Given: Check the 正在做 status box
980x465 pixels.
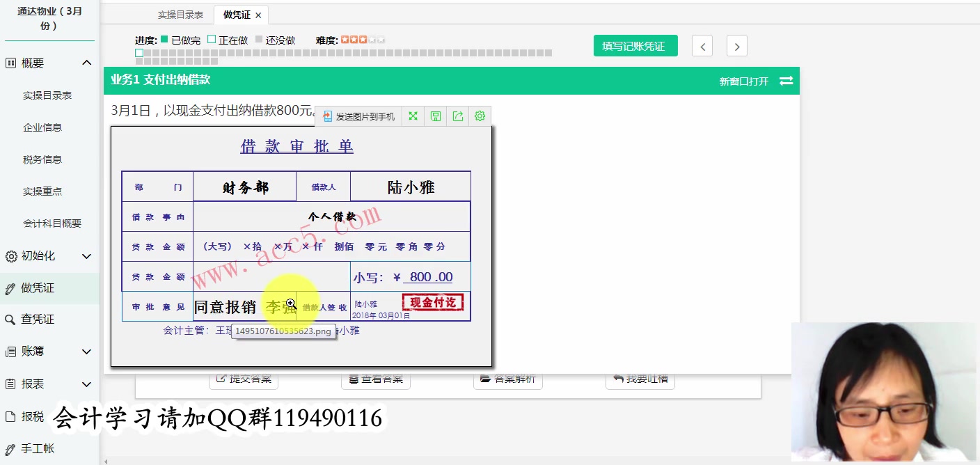Looking at the screenshot, I should (x=211, y=40).
